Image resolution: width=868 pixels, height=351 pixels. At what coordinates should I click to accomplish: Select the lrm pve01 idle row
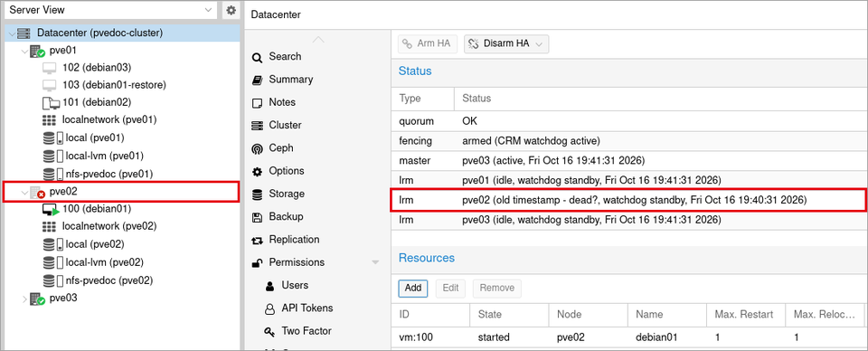coord(629,181)
